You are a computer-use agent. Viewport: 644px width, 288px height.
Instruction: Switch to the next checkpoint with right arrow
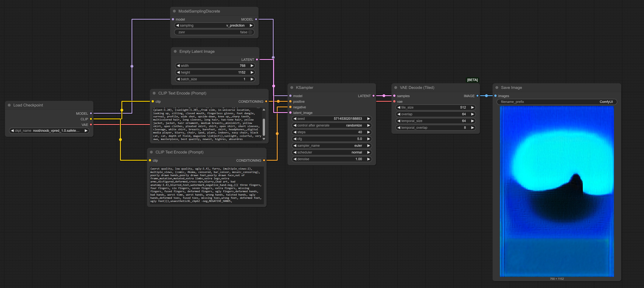(86, 131)
